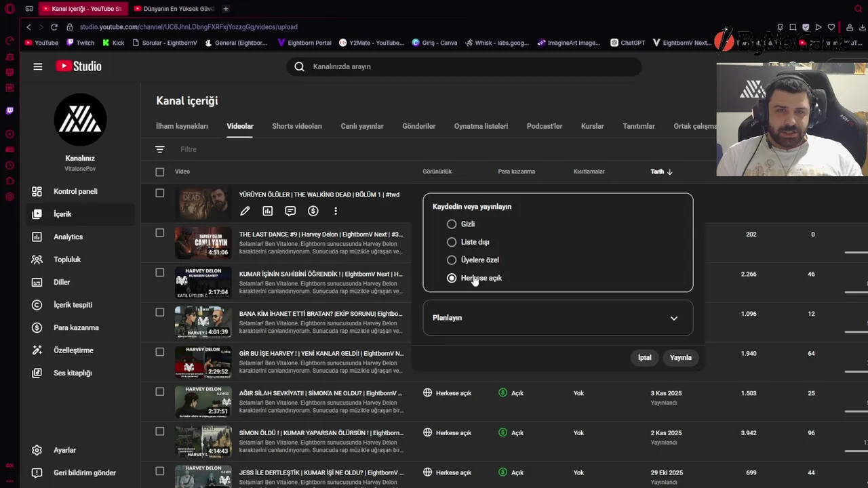Open thumbnail of GİR BU İŞE HARVEY video
Viewport: 868px width, 488px height.
(203, 362)
